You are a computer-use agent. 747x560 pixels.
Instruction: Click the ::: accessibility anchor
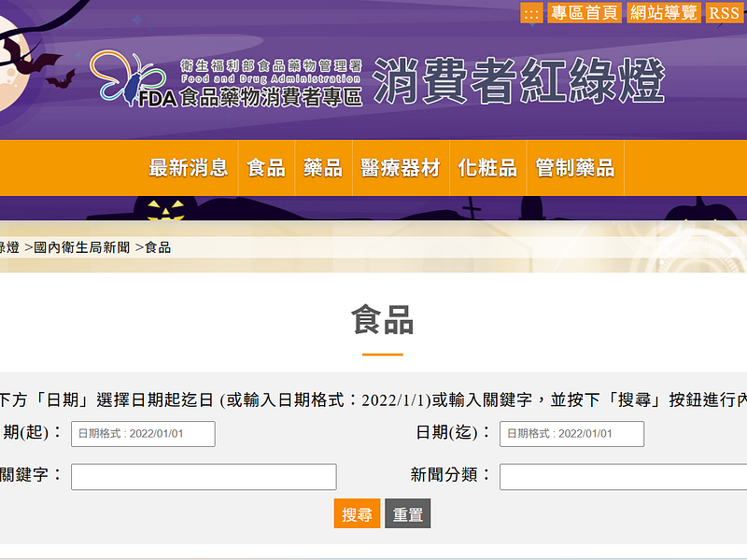click(531, 12)
